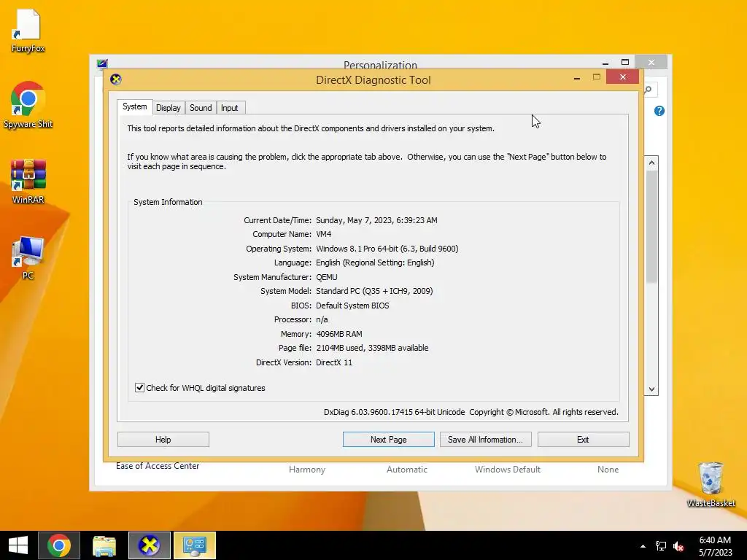Click Save All Information button

(485, 440)
